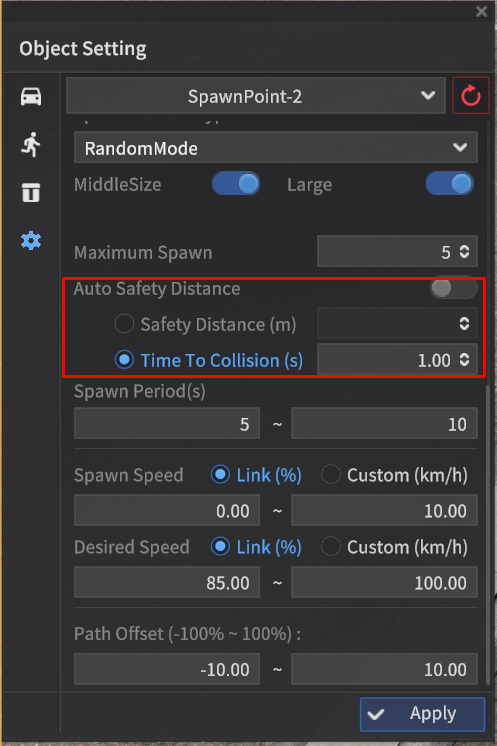Open the pedestrian settings running-man icon
This screenshot has width=497, height=746.
pos(31,145)
